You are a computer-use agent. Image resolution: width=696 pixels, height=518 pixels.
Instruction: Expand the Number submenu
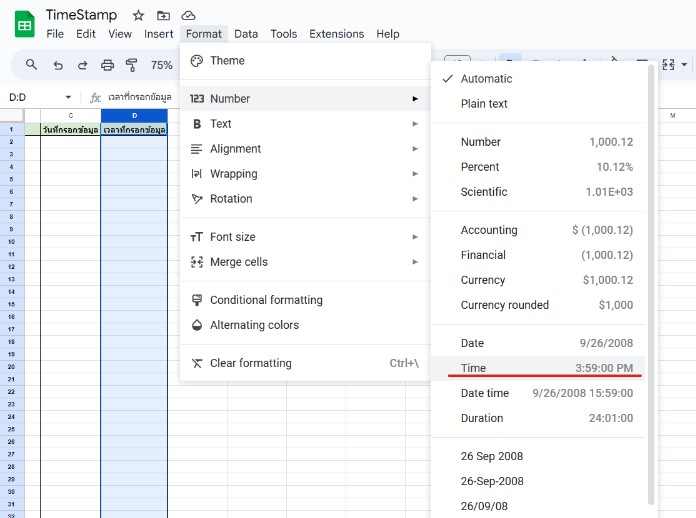[x=305, y=99]
